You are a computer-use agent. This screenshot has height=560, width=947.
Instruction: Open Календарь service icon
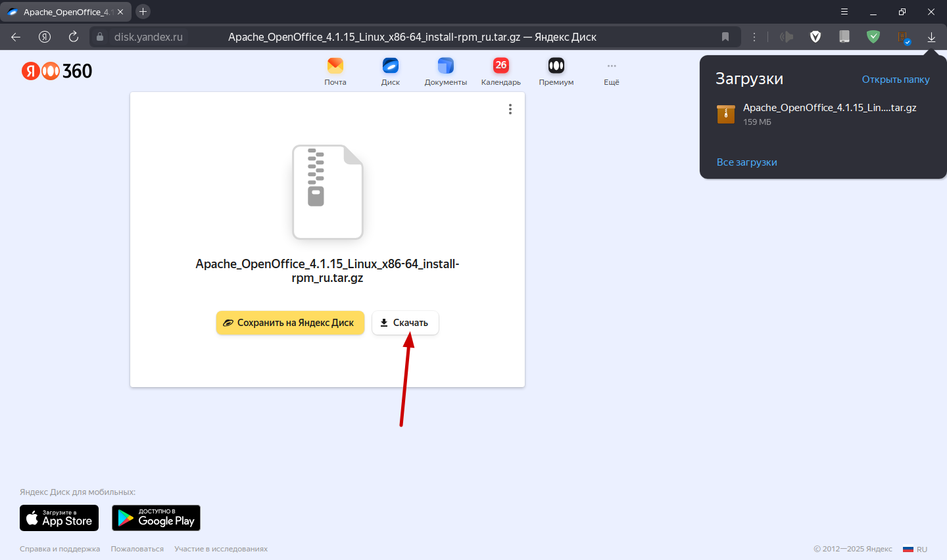tap(501, 71)
